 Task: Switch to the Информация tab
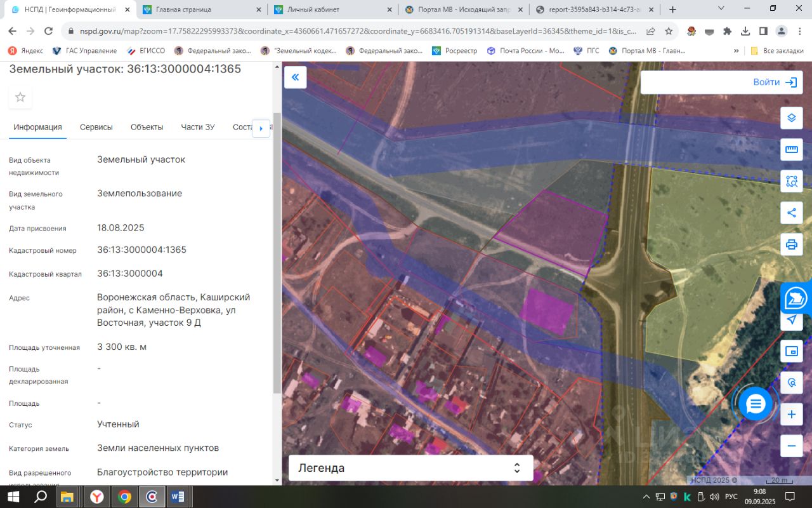click(x=37, y=127)
